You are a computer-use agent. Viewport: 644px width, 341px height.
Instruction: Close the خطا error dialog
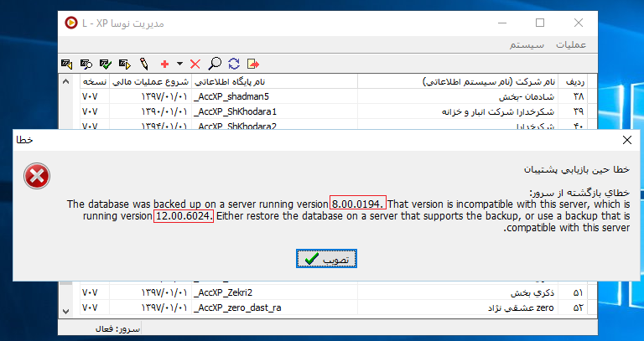(x=627, y=141)
